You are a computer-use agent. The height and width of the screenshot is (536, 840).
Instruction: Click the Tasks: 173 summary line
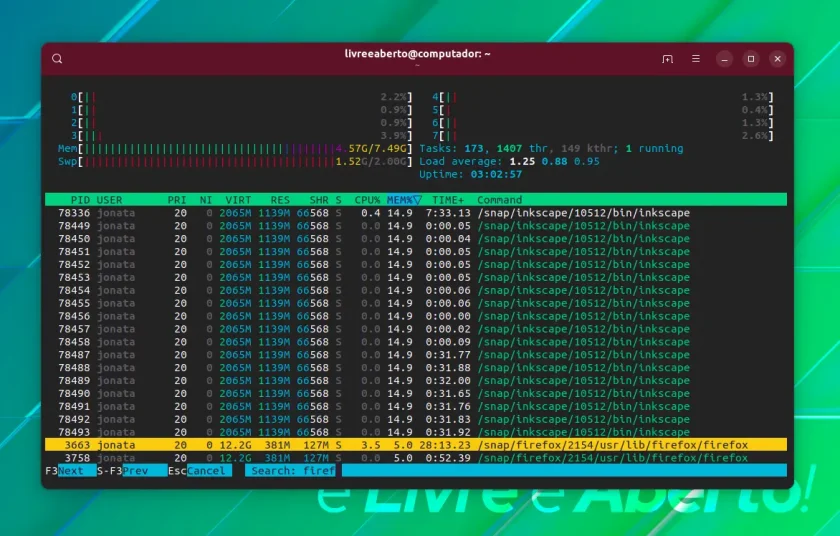(551, 148)
